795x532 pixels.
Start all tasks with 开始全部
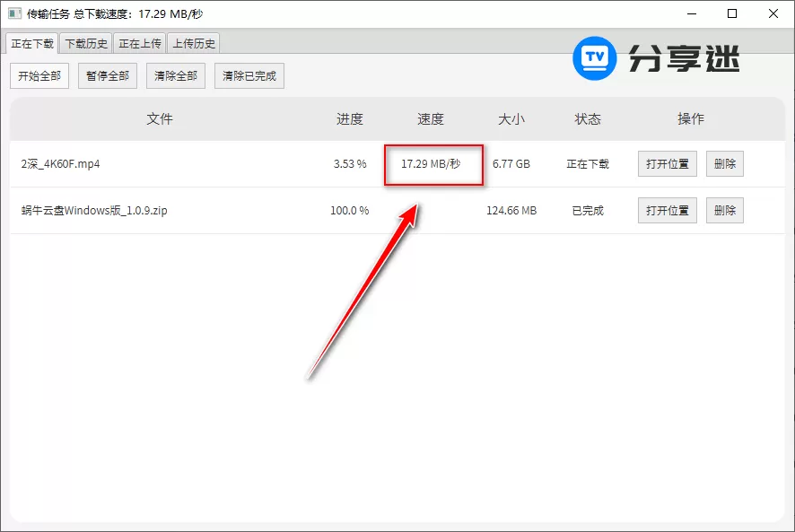pos(39,75)
